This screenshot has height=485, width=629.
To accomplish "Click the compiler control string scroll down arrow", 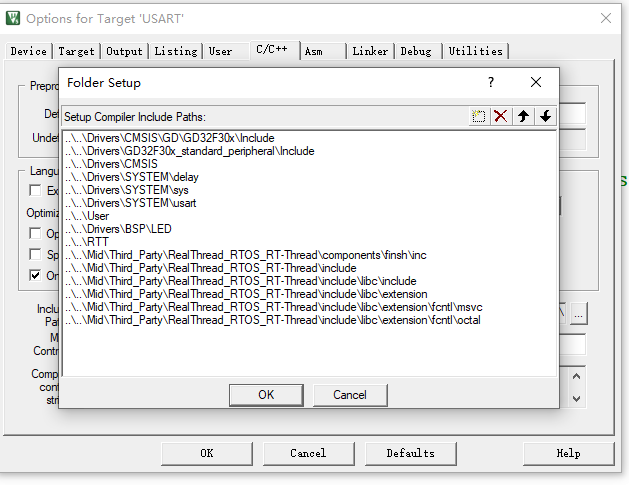I will click(576, 399).
